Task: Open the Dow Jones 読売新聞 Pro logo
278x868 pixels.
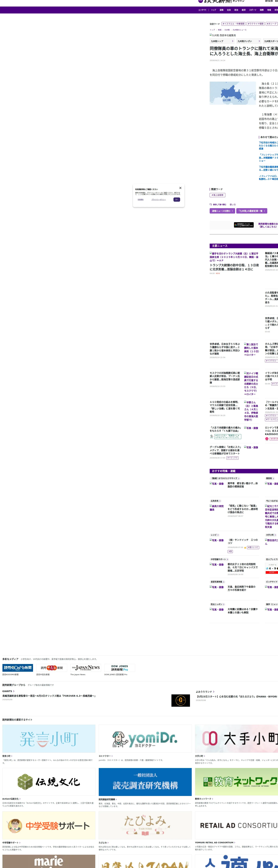Action: coord(120,668)
